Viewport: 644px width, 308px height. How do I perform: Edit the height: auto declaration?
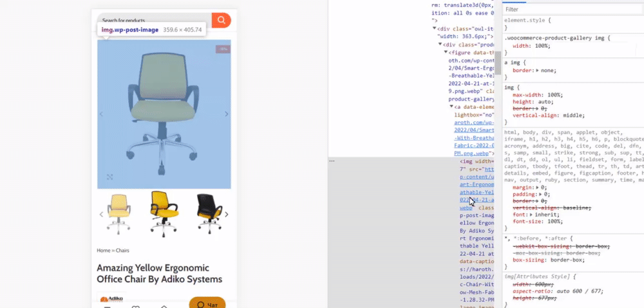[x=533, y=102]
